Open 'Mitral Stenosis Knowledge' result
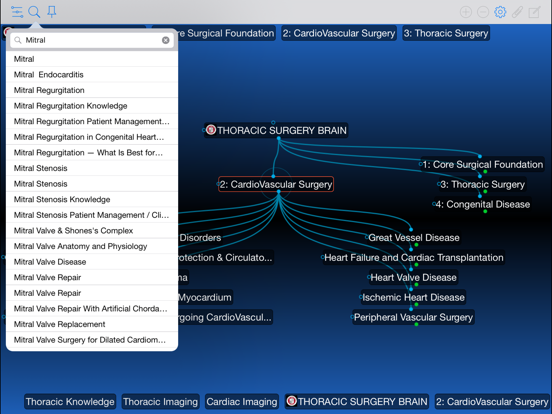Image resolution: width=552 pixels, height=414 pixels. pyautogui.click(x=92, y=200)
